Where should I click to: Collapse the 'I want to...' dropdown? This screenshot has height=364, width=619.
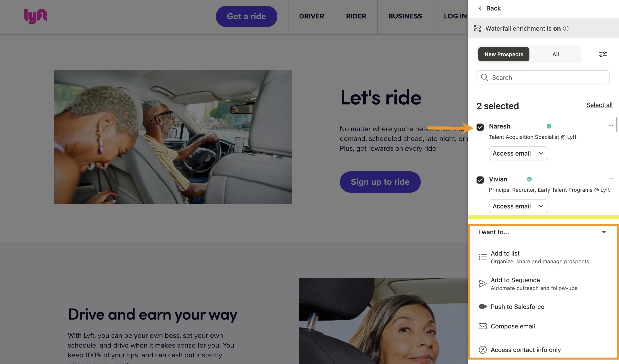pos(603,232)
